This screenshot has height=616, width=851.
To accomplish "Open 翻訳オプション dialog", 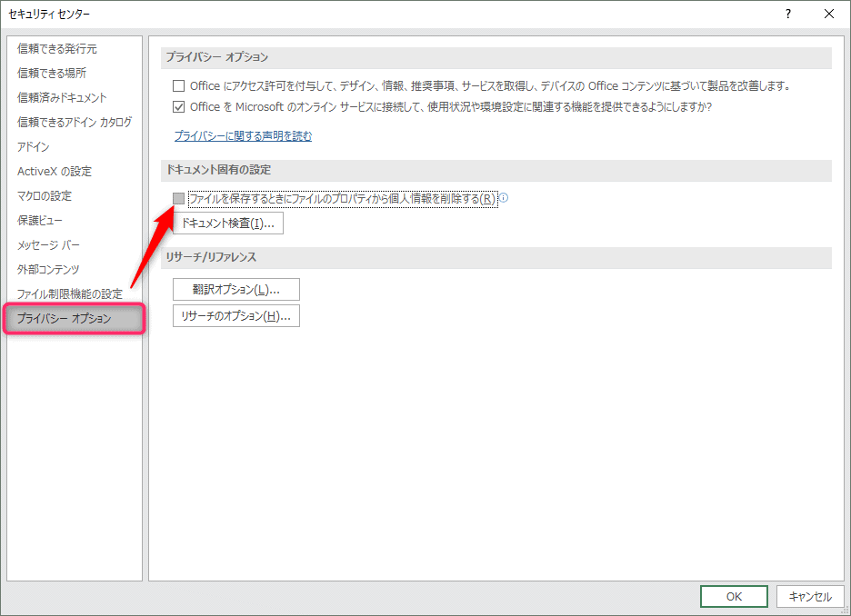I will pos(236,290).
